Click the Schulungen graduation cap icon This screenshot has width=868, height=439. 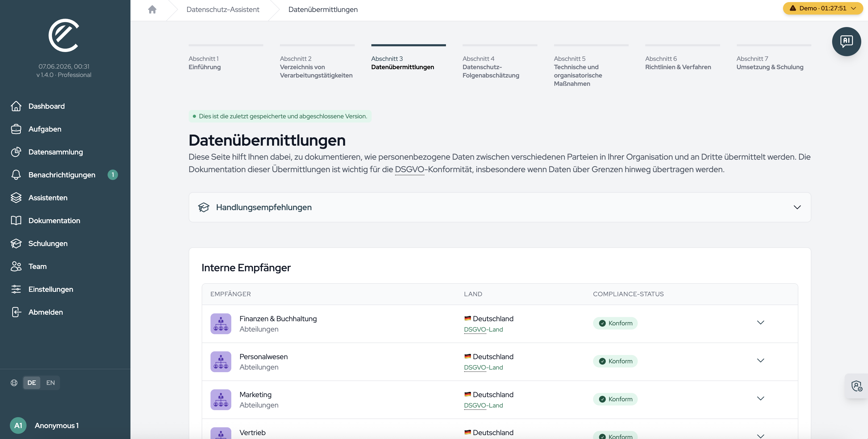click(x=16, y=243)
